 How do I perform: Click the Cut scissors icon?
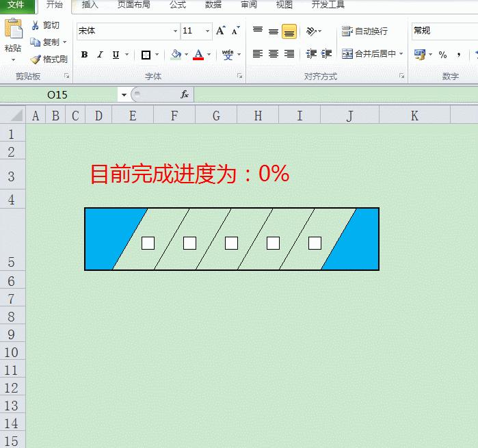point(35,25)
